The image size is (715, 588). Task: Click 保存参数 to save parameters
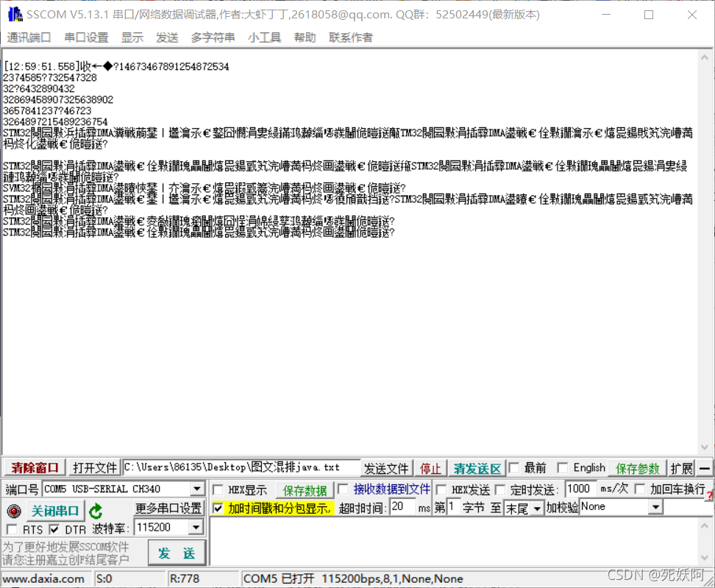pos(637,468)
